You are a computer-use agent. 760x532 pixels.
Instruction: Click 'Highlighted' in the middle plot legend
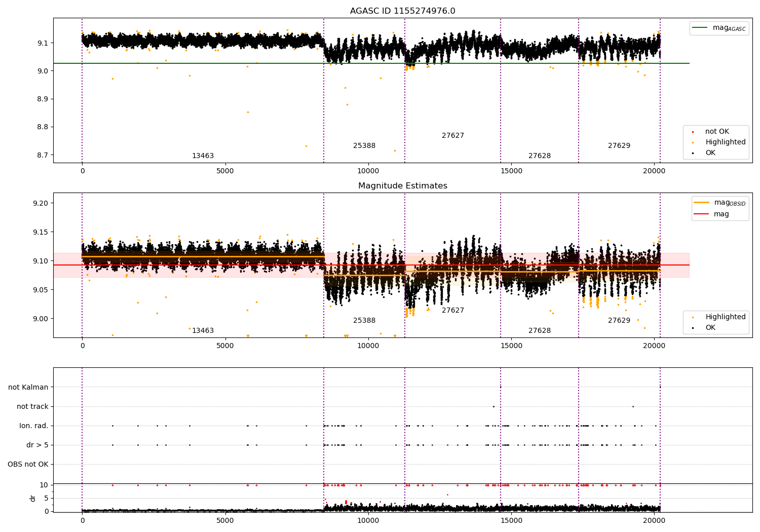725,317
